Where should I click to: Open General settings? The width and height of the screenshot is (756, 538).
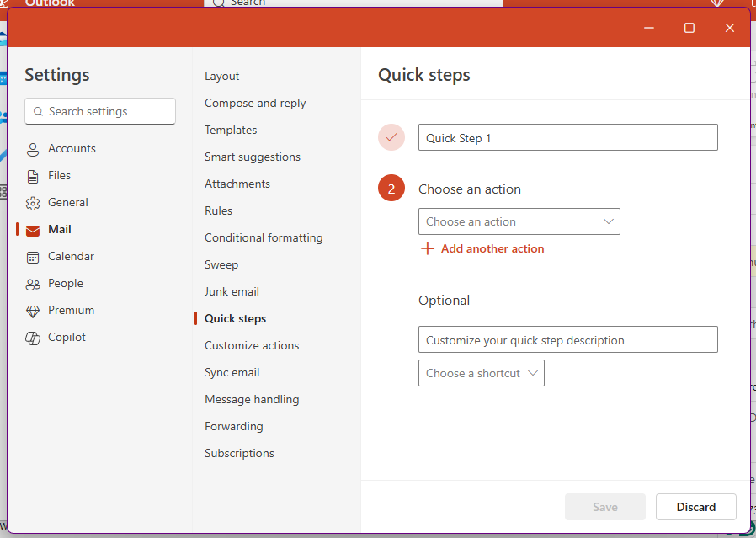[x=67, y=202]
